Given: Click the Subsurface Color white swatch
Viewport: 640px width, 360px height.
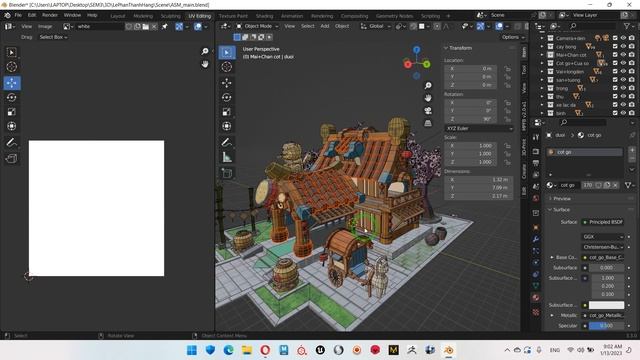Looking at the screenshot, I should (606, 305).
